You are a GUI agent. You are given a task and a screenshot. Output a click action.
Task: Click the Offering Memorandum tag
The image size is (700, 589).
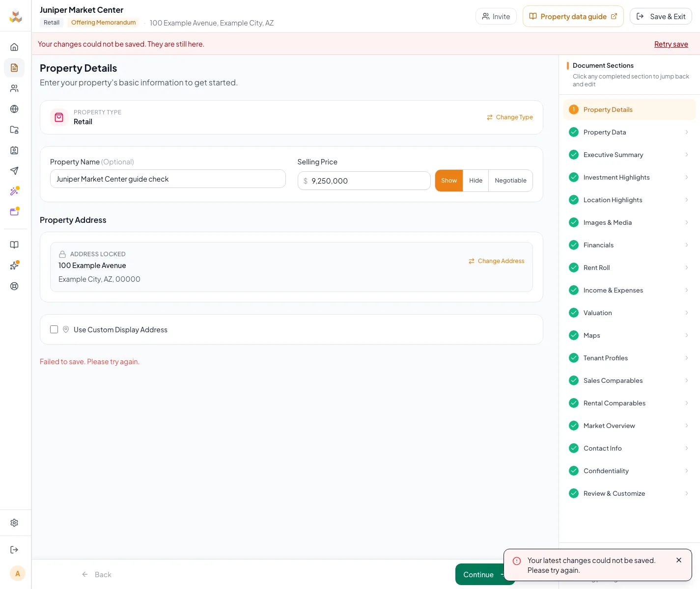104,23
